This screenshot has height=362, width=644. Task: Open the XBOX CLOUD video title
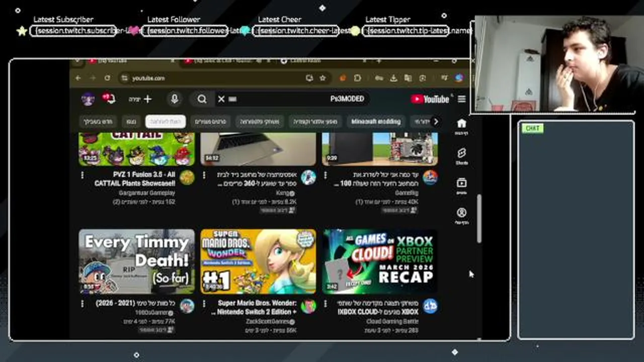point(378,307)
